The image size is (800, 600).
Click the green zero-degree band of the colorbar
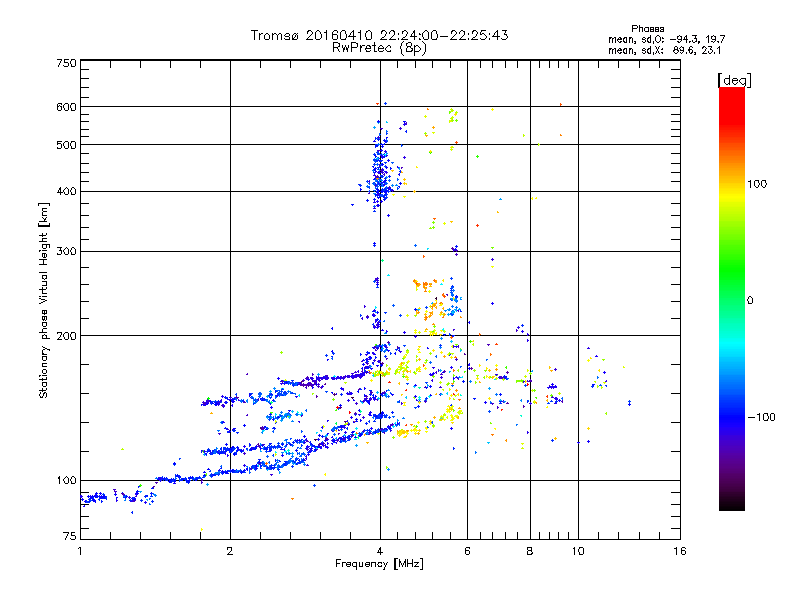732,300
